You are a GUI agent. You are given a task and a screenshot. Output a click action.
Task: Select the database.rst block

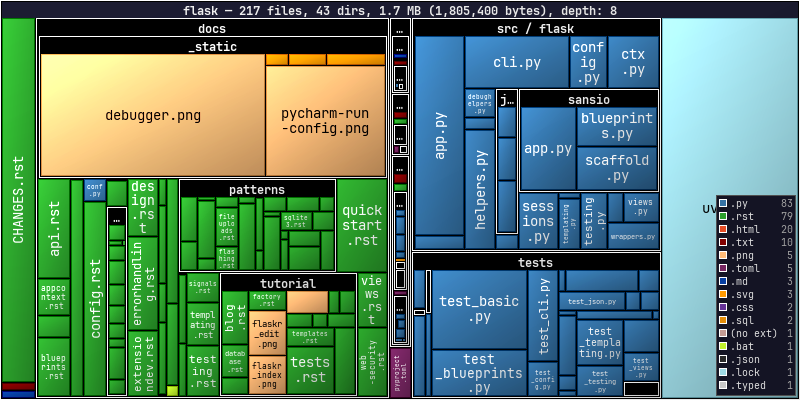[235, 361]
